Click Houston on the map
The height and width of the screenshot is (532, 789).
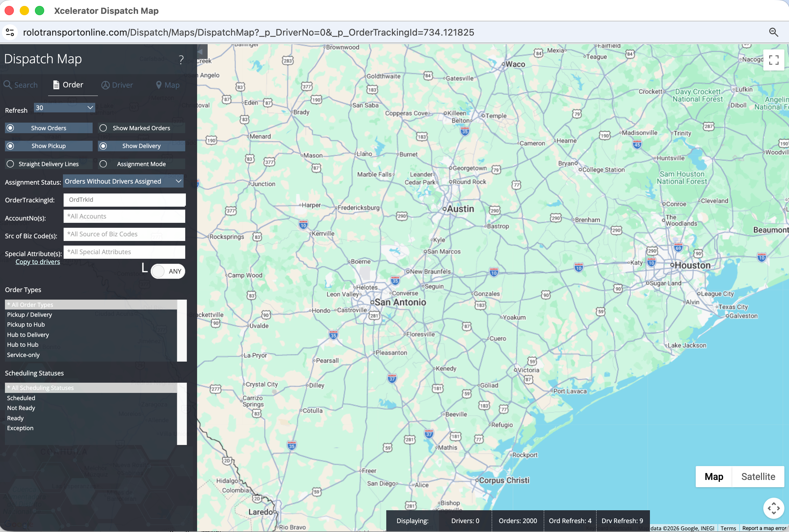(x=692, y=265)
